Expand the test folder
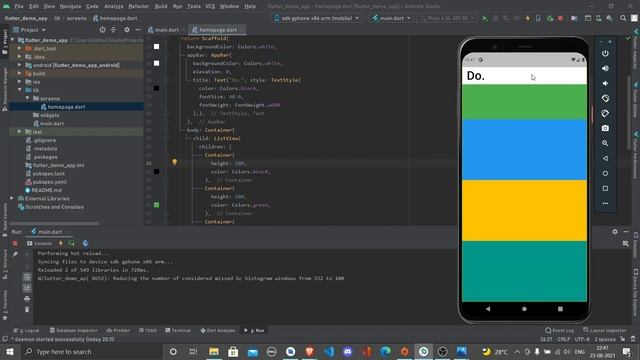The width and height of the screenshot is (640, 360). (x=20, y=132)
